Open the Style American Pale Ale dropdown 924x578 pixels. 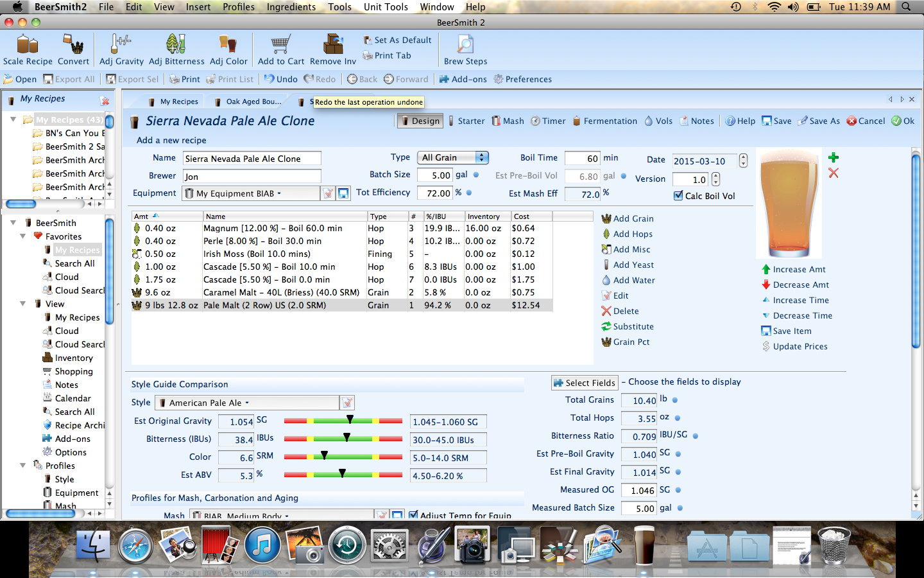coord(247,403)
